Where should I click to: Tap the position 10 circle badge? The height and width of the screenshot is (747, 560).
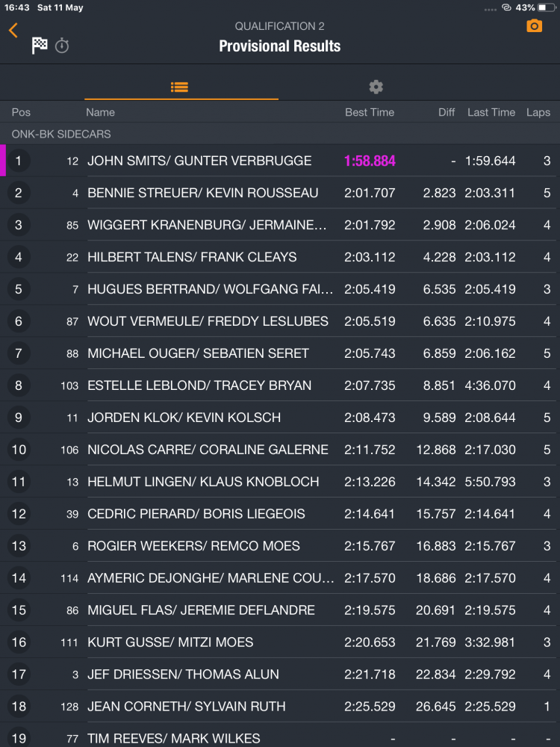click(x=19, y=450)
